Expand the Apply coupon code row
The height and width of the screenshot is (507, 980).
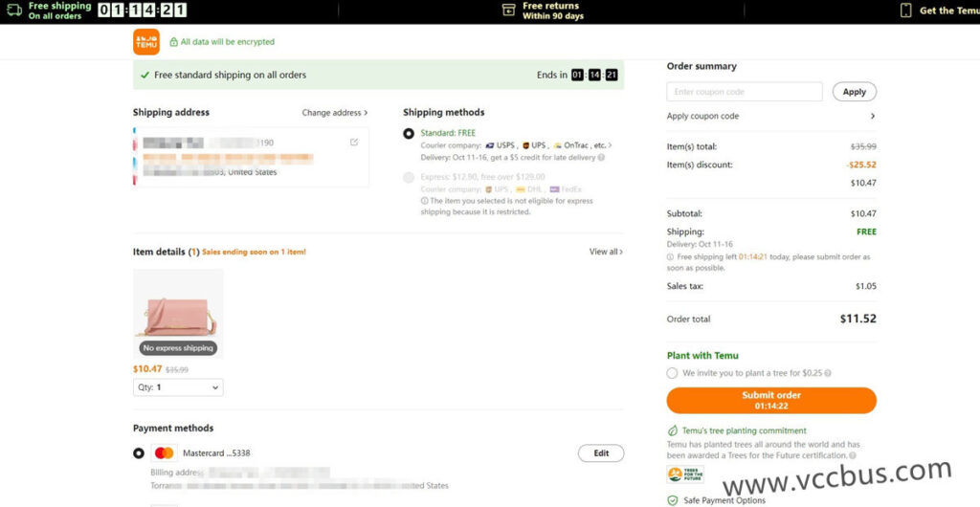[x=871, y=116]
